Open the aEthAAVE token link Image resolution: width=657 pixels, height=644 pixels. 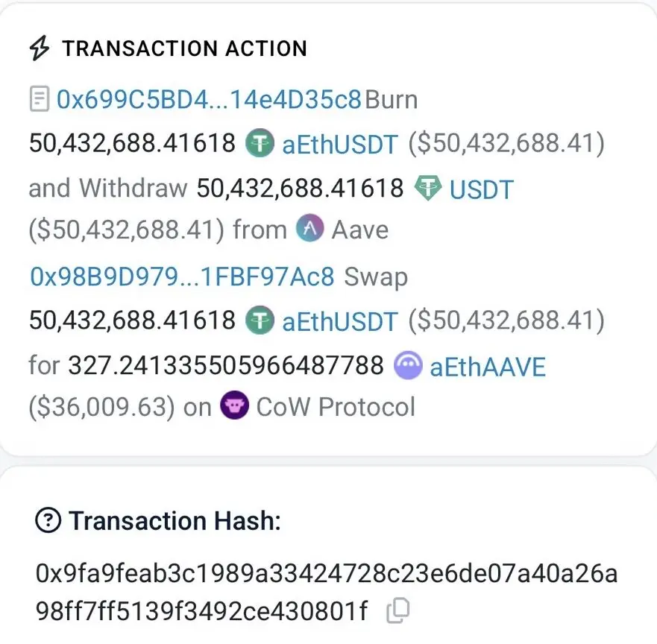488,367
